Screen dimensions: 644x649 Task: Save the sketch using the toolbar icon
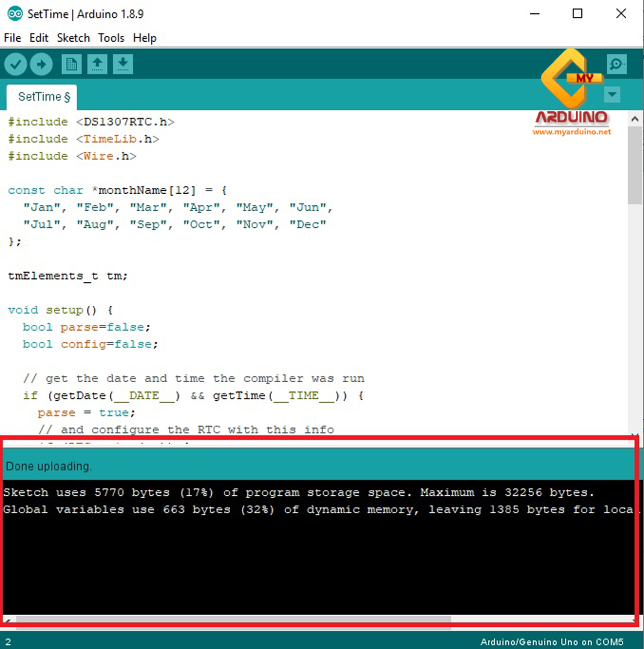pyautogui.click(x=123, y=64)
